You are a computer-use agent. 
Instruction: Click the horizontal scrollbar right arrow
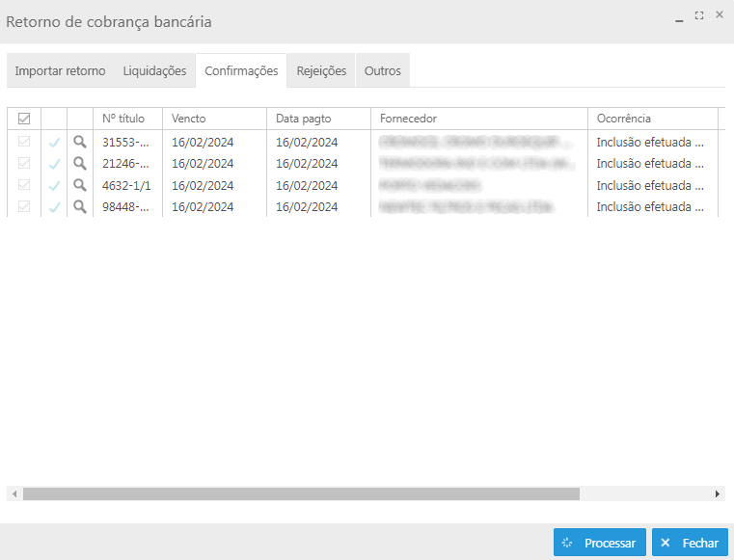point(718,493)
